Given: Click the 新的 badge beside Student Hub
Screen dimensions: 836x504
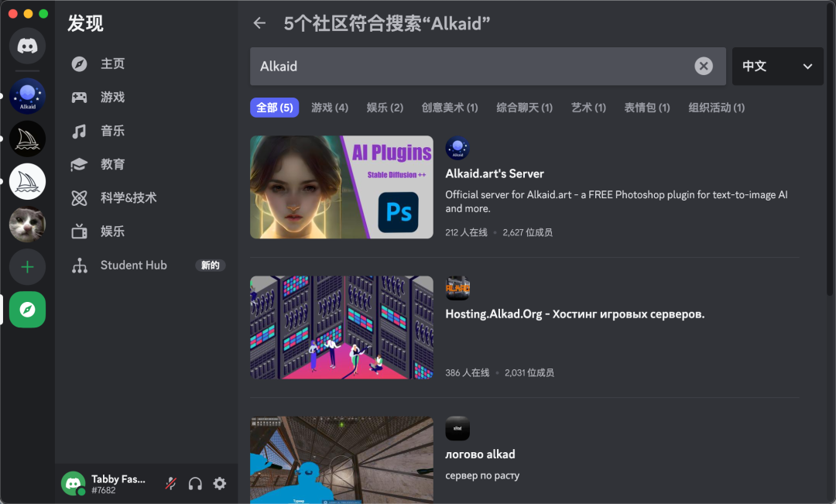Looking at the screenshot, I should click(210, 265).
